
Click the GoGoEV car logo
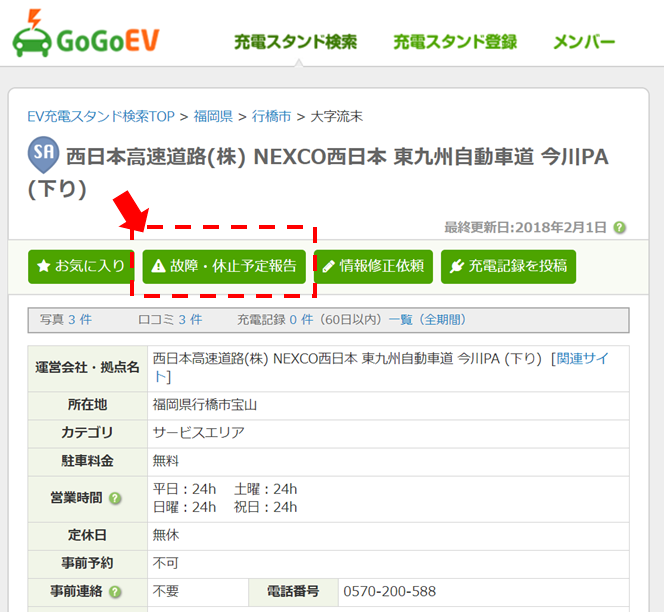tap(85, 33)
